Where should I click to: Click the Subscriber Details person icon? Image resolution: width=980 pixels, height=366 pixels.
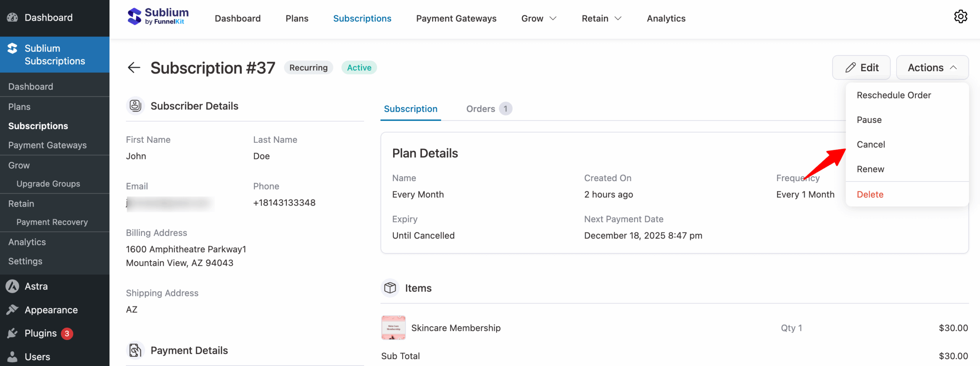pos(135,106)
